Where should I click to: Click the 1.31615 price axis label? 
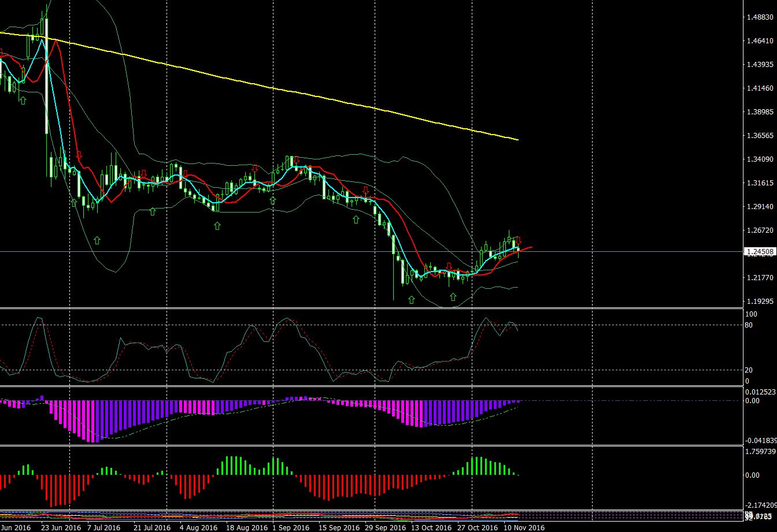point(760,183)
